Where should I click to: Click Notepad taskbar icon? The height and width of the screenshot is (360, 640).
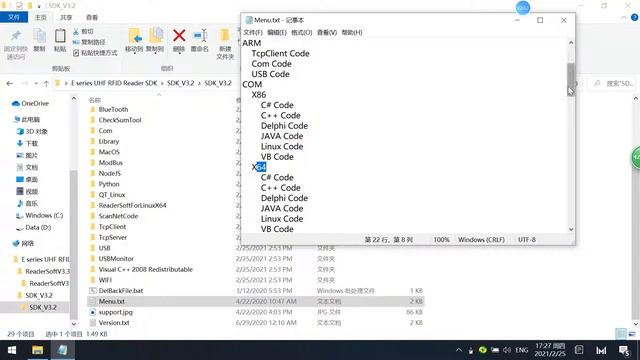(x=62, y=350)
